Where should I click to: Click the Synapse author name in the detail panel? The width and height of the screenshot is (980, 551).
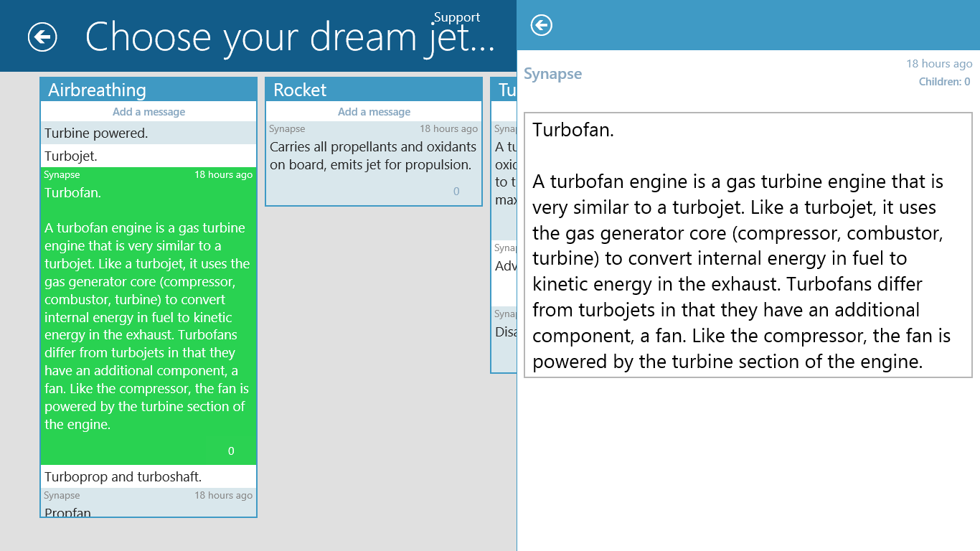coord(552,74)
